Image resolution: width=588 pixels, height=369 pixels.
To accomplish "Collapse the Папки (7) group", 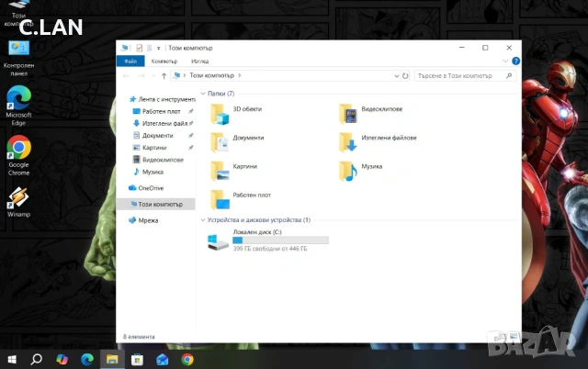I will [203, 94].
